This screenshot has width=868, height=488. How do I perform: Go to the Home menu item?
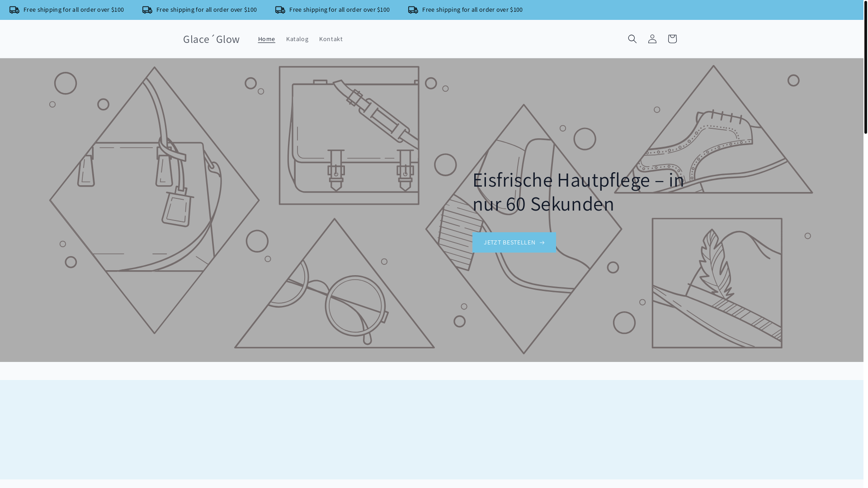[266, 39]
